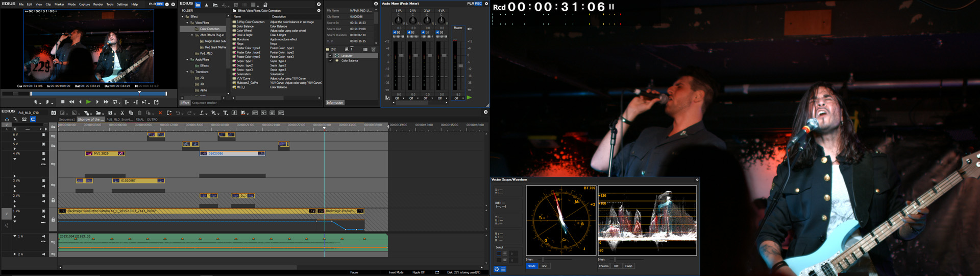Select Line mode in Vector Scope
980x276 pixels.
pyautogui.click(x=544, y=266)
